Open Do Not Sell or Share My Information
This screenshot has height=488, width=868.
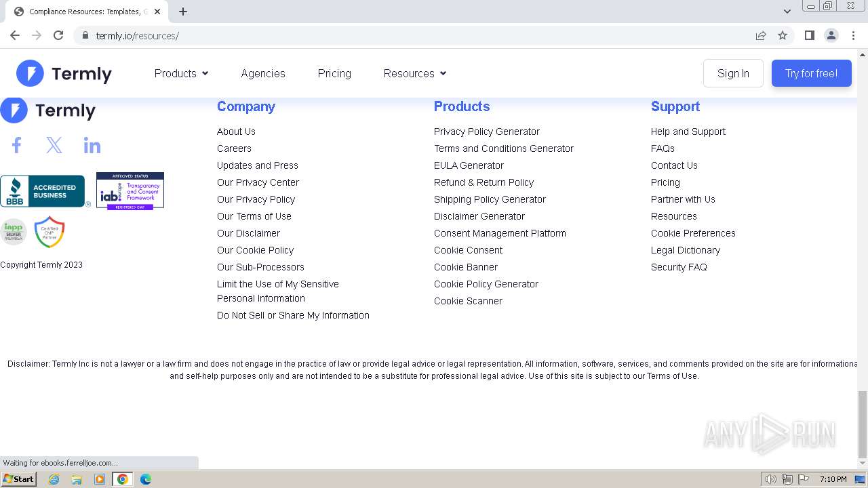tap(293, 315)
